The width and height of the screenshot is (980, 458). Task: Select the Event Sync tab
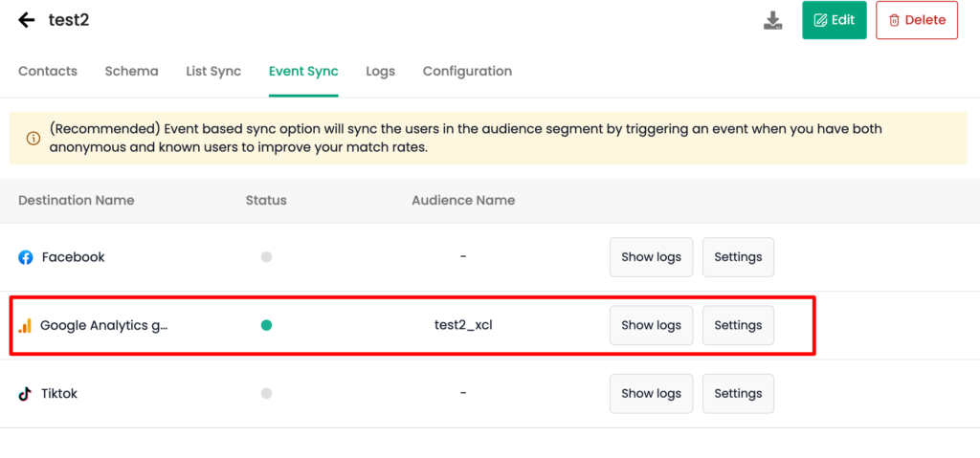(x=303, y=71)
